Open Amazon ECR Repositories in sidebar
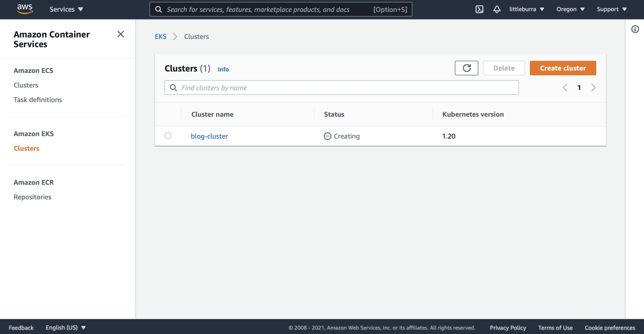The height and width of the screenshot is (334, 644). point(32,197)
